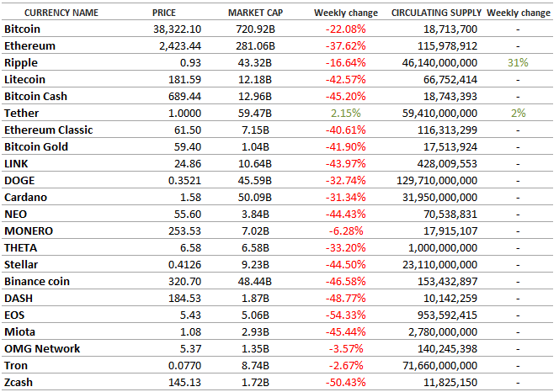Select the Tron currency name
Viewport: 559px width, 392px height.
click(16, 366)
